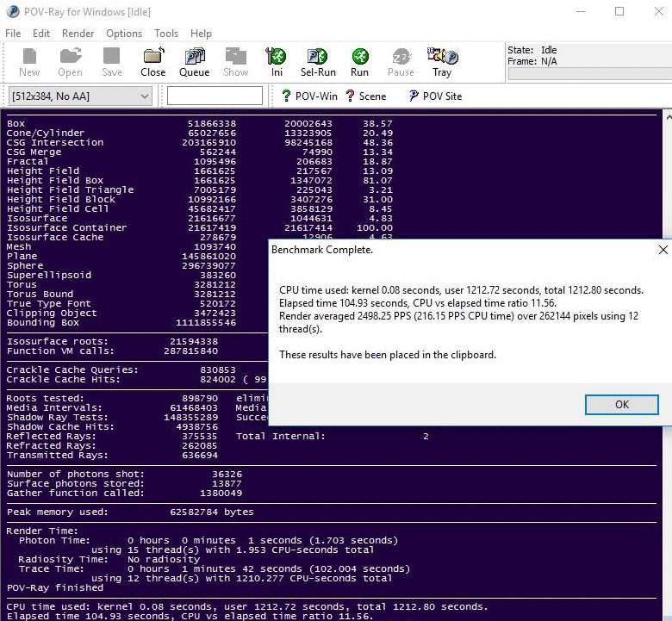This screenshot has width=672, height=621.
Task: Click the Show render window icon
Action: pos(235,63)
